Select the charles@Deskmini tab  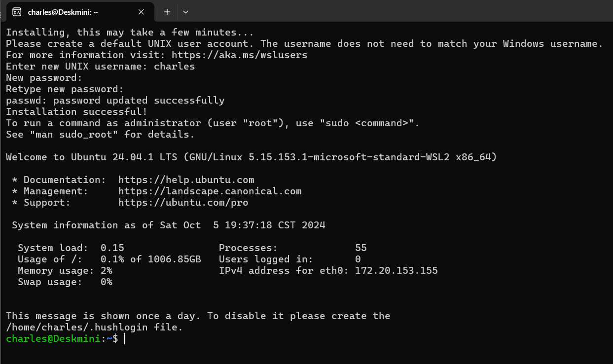point(74,12)
